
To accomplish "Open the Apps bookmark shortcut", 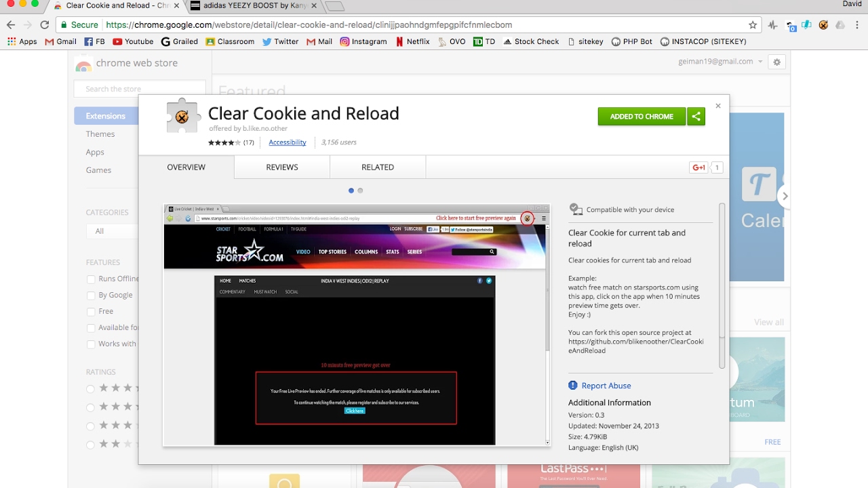I will 22,41.
